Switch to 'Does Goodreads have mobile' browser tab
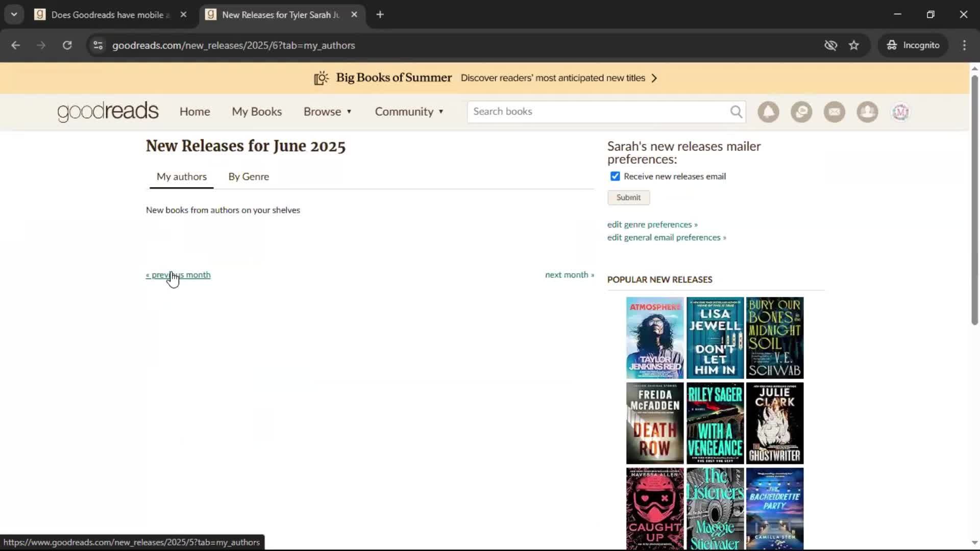980x551 pixels. pos(110,15)
